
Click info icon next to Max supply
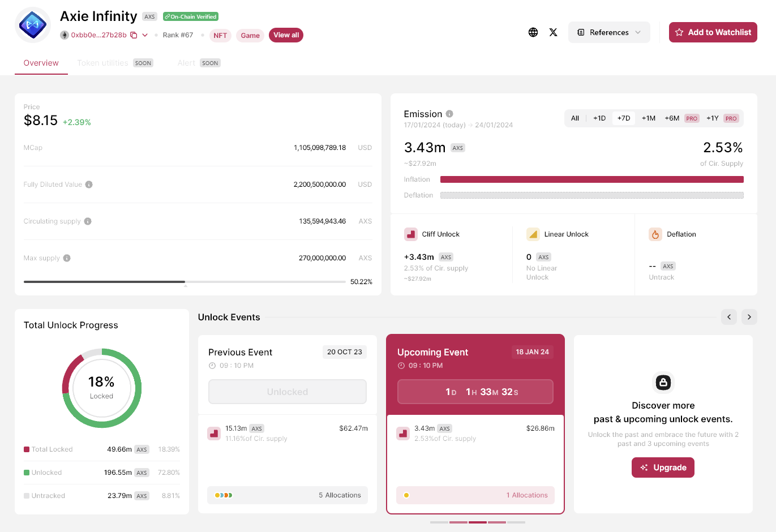[67, 258]
